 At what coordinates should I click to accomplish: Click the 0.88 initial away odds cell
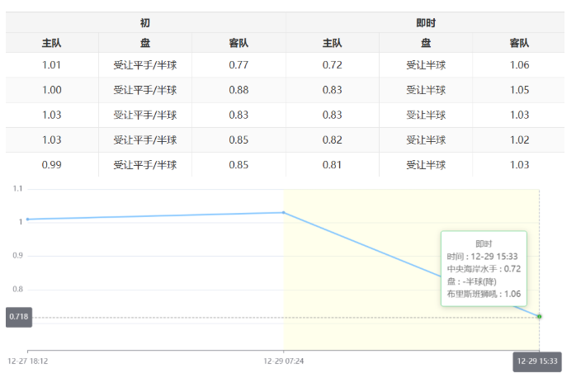pyautogui.click(x=239, y=90)
